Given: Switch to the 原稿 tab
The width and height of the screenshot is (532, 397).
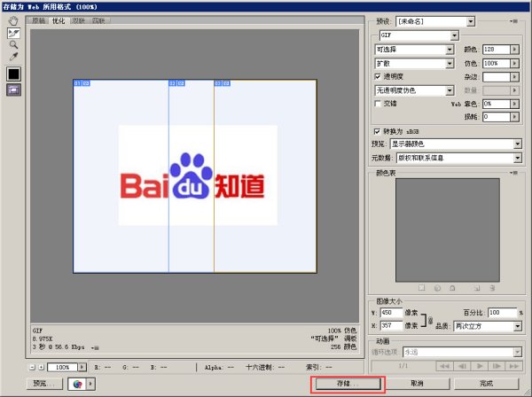Looking at the screenshot, I should tap(39, 20).
